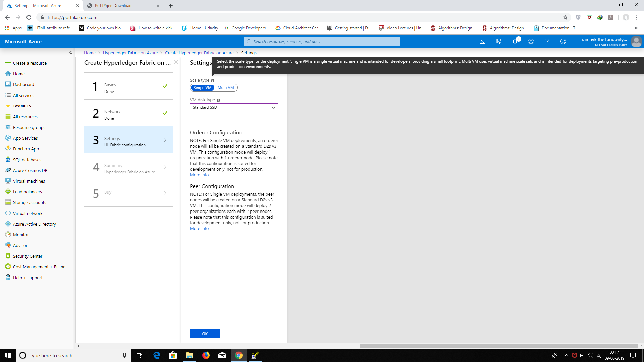
Task: Open step 1 Basics
Action: point(128,86)
